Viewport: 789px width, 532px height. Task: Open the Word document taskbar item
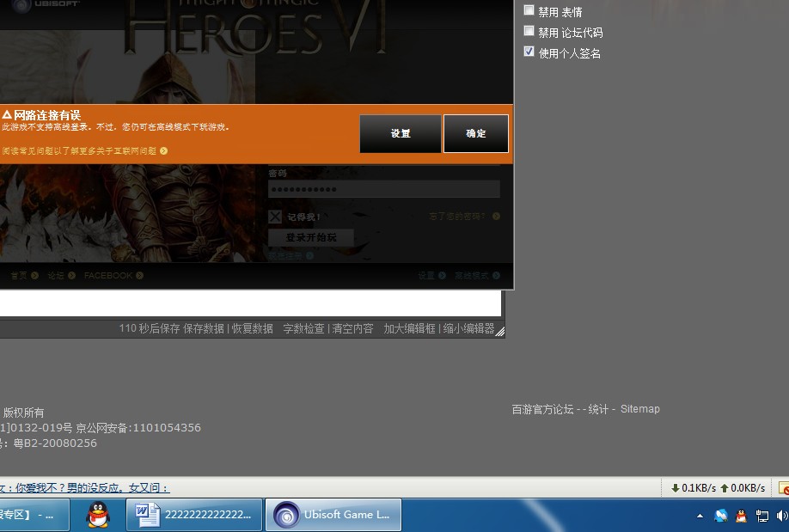click(x=194, y=515)
